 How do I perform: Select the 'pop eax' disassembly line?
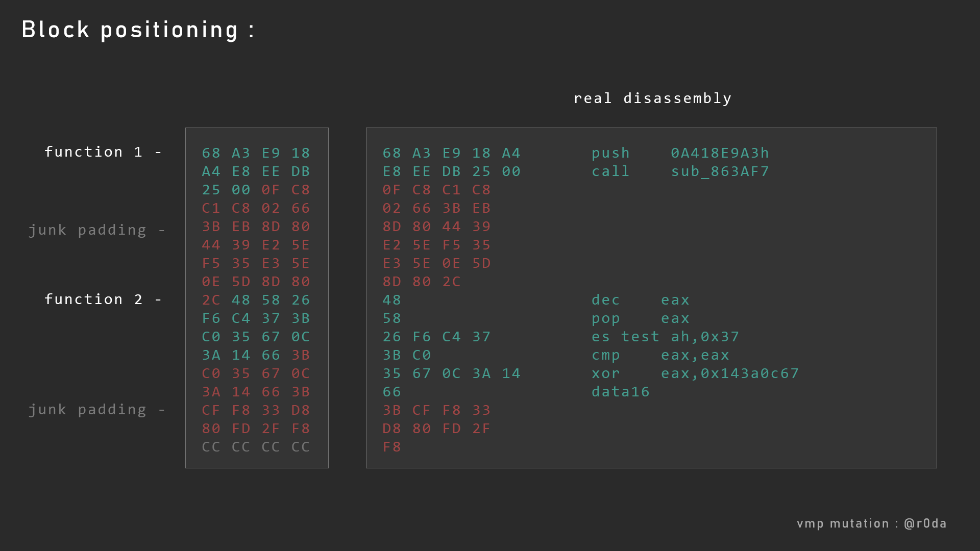[x=641, y=319]
